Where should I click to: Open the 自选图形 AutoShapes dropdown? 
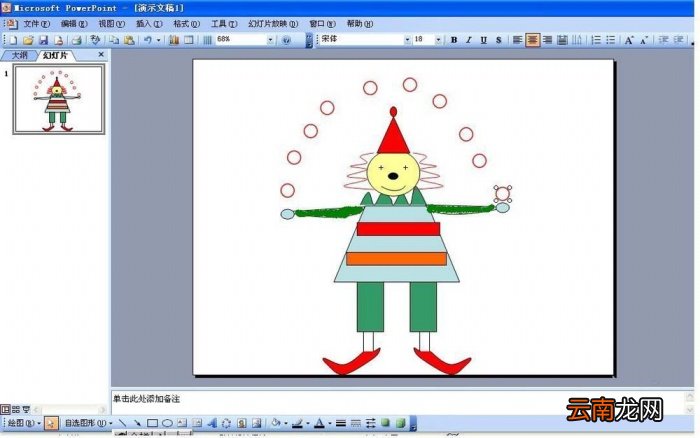(88, 422)
